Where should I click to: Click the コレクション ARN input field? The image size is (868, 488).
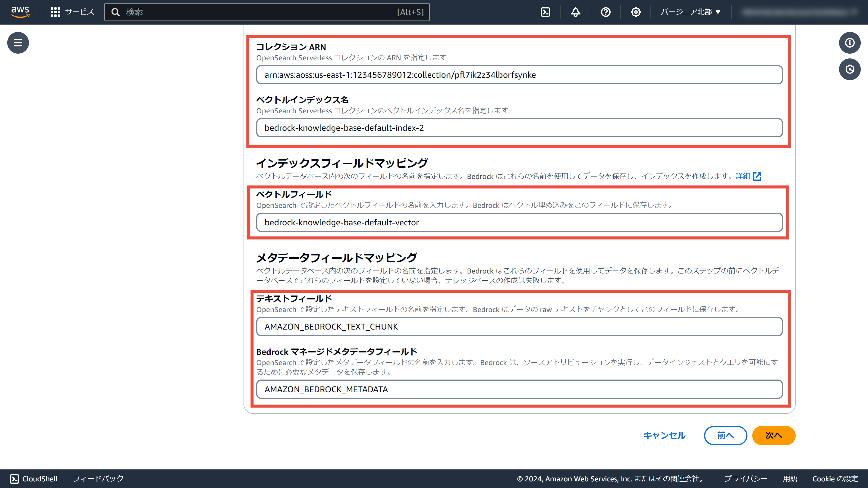tap(519, 75)
